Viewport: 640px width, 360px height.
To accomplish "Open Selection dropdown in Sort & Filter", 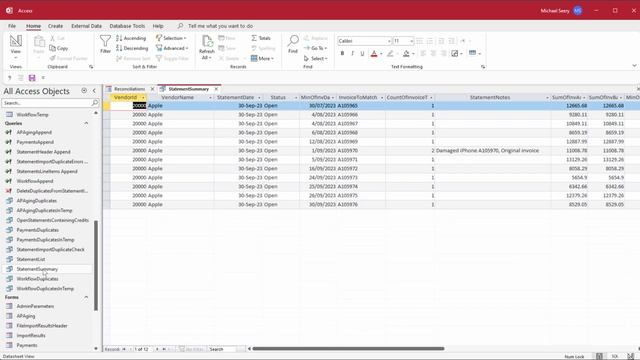I will pyautogui.click(x=171, y=38).
